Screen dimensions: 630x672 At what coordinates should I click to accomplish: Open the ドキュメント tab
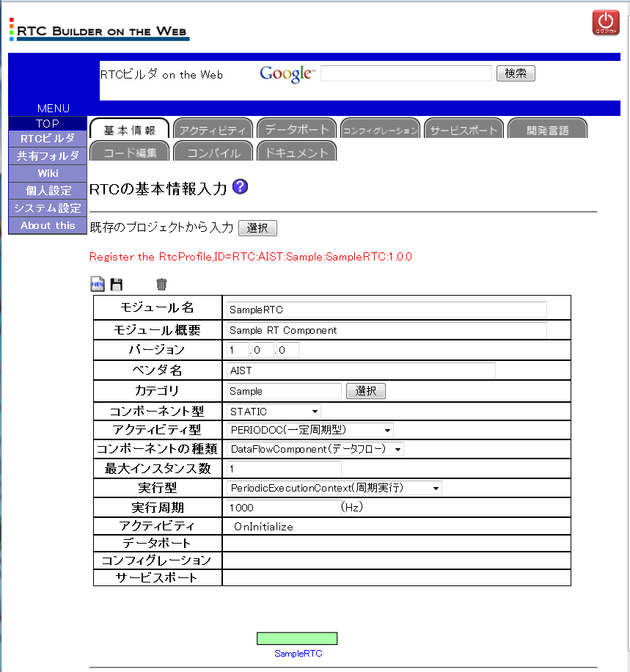296,151
